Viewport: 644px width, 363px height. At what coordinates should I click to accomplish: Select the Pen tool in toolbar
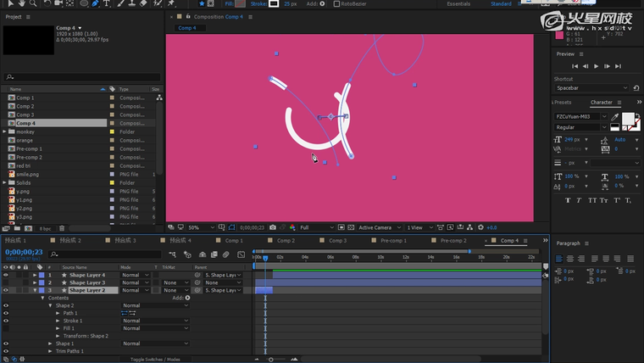click(94, 3)
